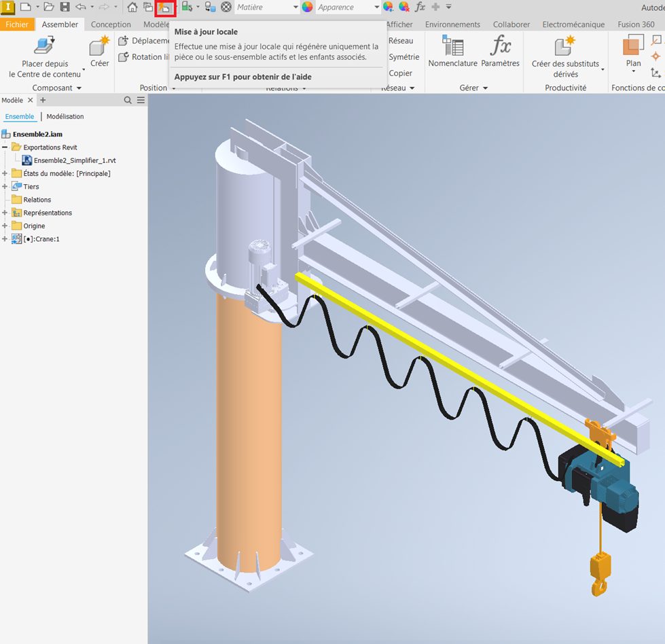Expand the Représentations node
665x644 pixels.
(x=5, y=213)
